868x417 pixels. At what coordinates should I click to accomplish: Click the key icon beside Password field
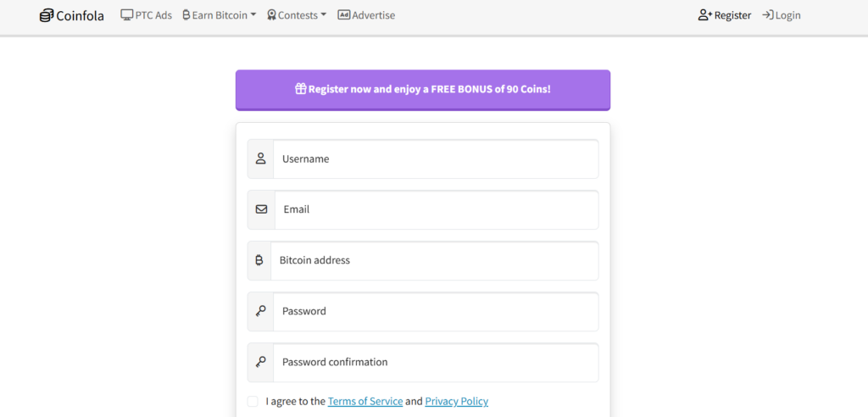[261, 311]
